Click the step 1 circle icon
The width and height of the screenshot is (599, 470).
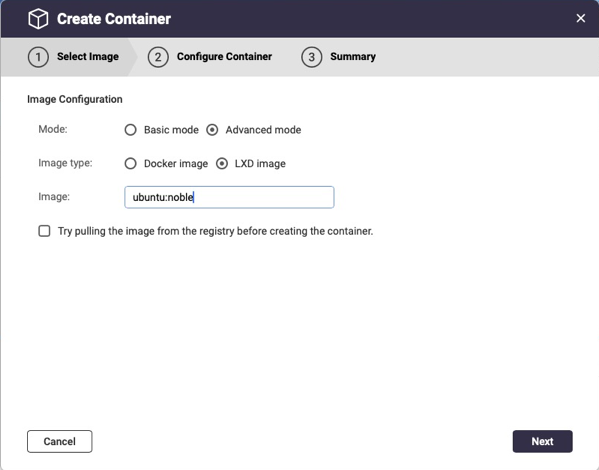pos(38,57)
